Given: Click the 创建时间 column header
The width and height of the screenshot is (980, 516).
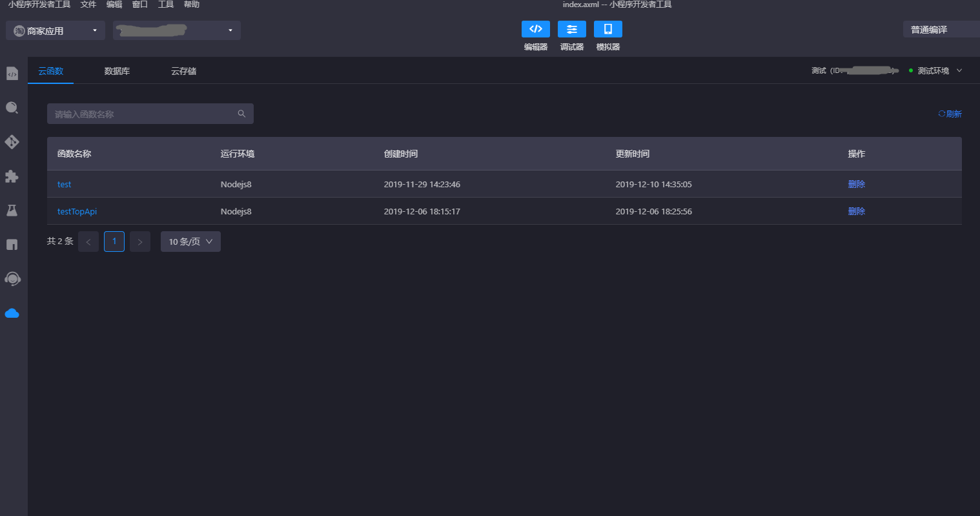Looking at the screenshot, I should (401, 154).
